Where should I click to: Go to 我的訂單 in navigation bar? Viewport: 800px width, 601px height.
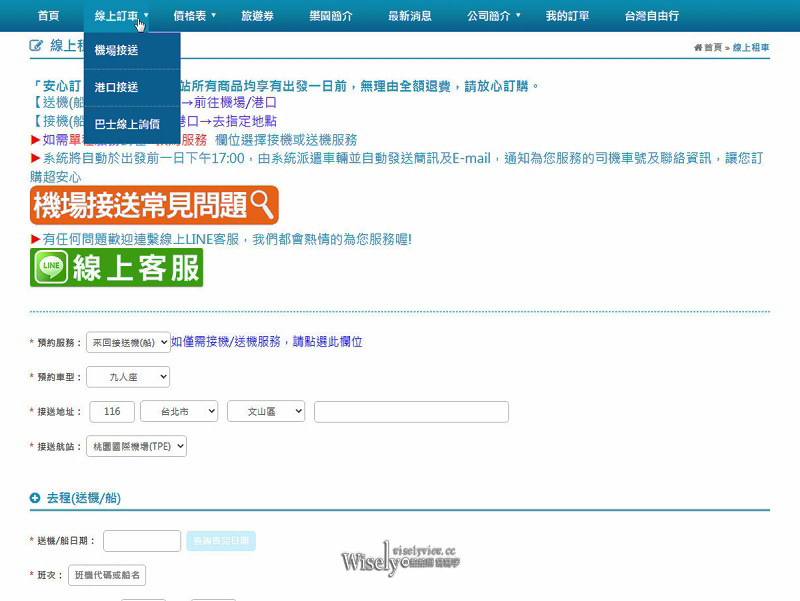568,16
